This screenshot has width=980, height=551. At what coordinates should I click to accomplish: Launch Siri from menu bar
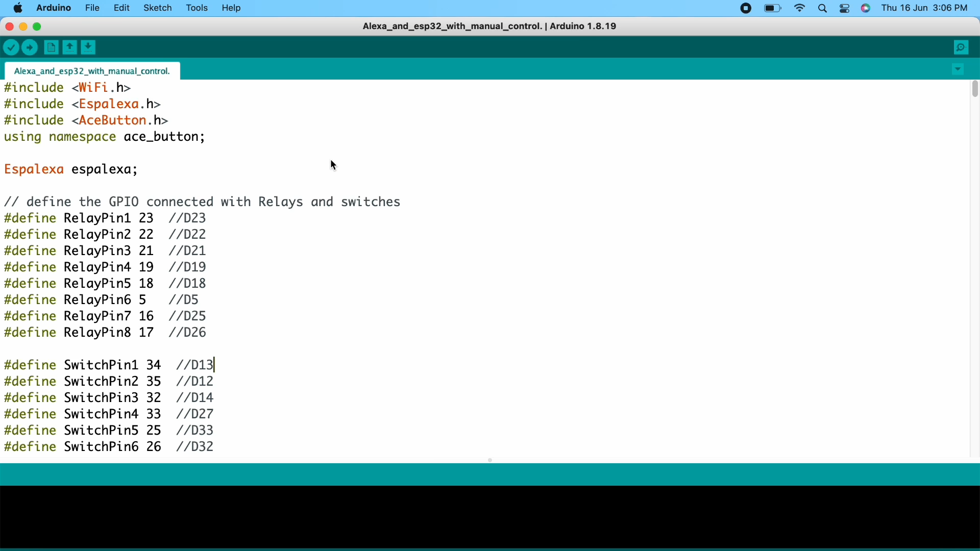click(x=867, y=8)
